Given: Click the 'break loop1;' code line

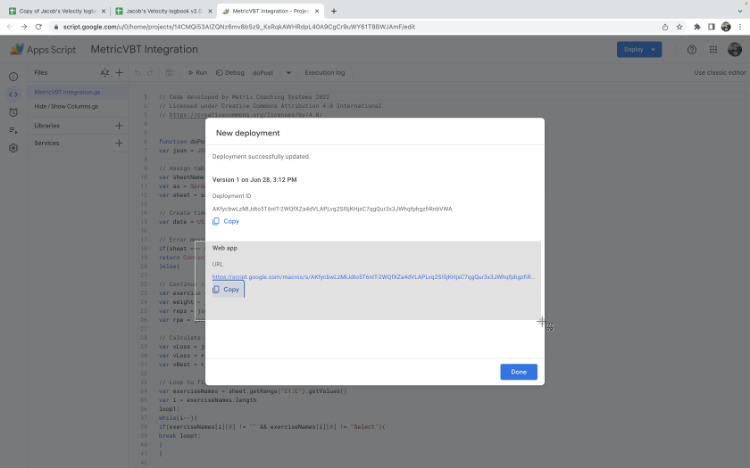Looking at the screenshot, I should (x=179, y=436).
